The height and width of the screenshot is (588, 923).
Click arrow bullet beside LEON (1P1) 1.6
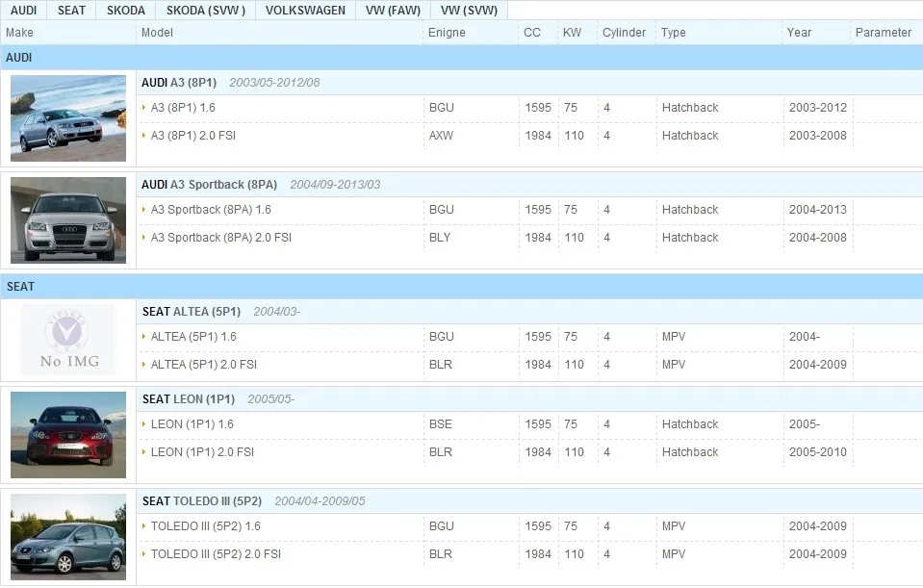point(143,423)
